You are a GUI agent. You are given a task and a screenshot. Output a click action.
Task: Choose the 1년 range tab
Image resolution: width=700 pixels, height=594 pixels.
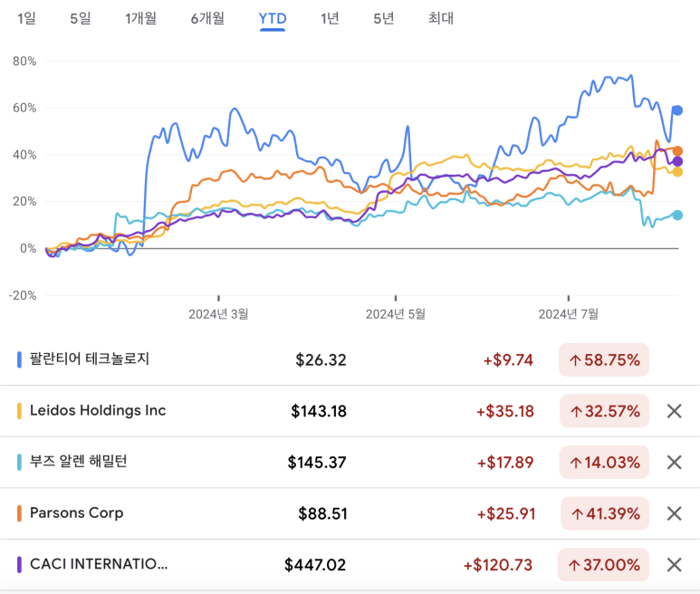[330, 18]
